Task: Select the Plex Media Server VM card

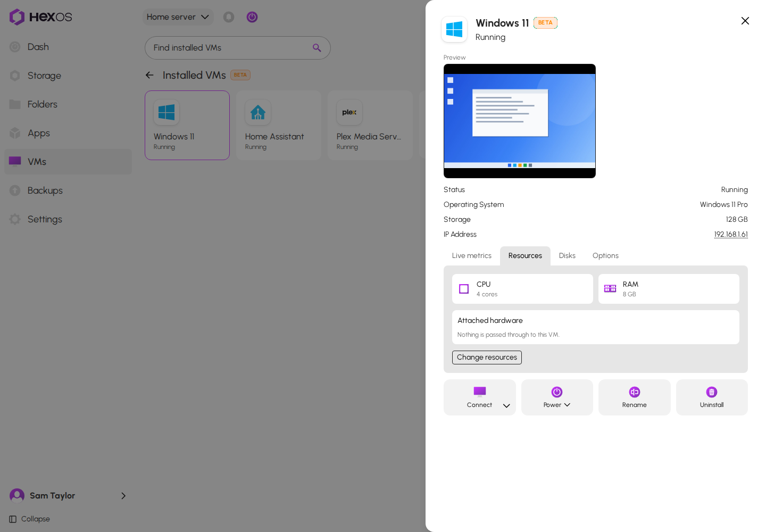Action: (370, 126)
